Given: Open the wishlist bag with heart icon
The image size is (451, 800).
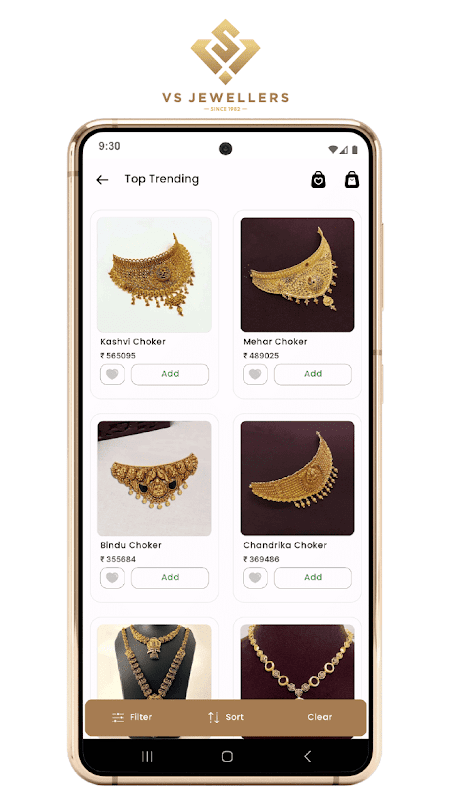Looking at the screenshot, I should point(318,180).
